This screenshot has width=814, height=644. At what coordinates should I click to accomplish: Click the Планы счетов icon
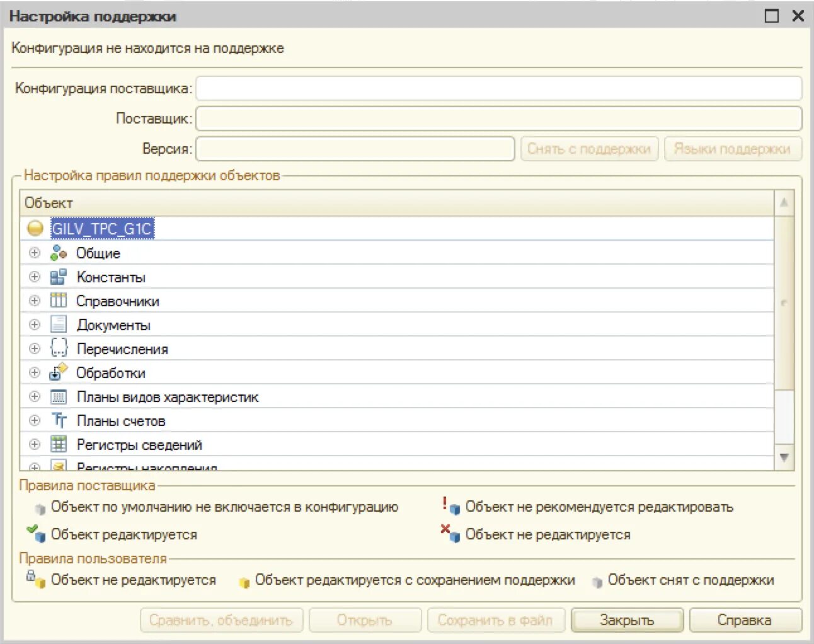pyautogui.click(x=59, y=420)
